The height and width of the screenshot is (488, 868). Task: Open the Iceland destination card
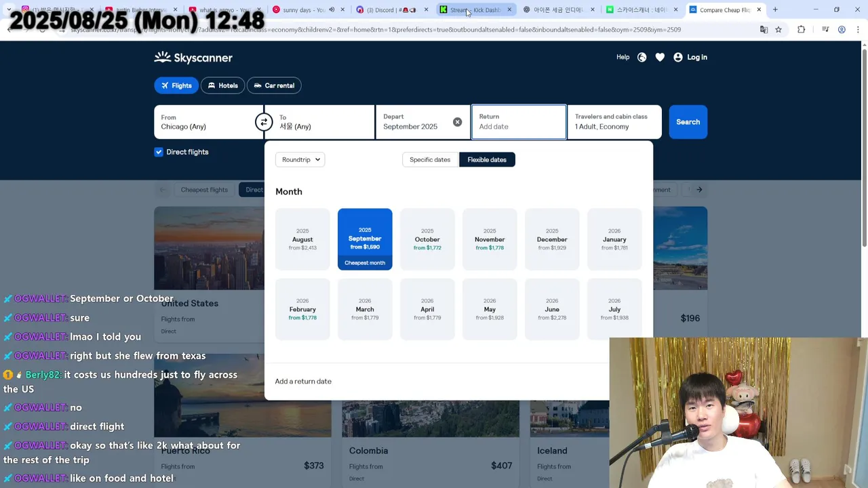tap(570, 444)
